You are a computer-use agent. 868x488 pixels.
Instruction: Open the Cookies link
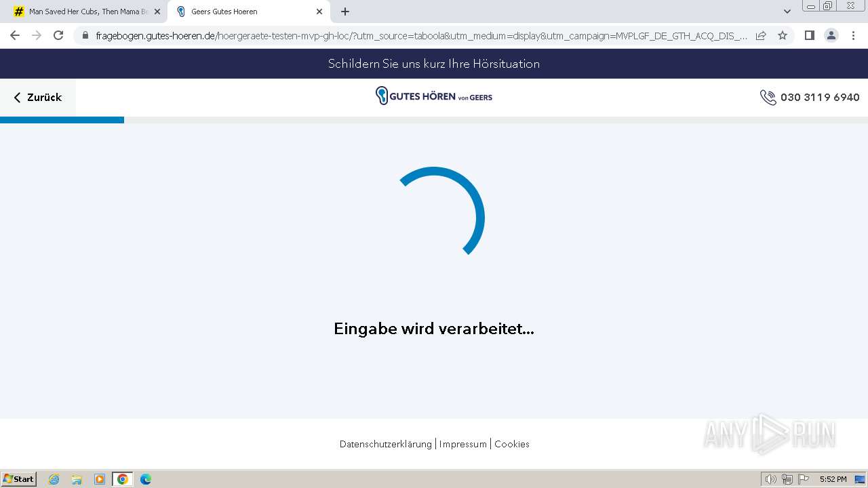pyautogui.click(x=512, y=444)
